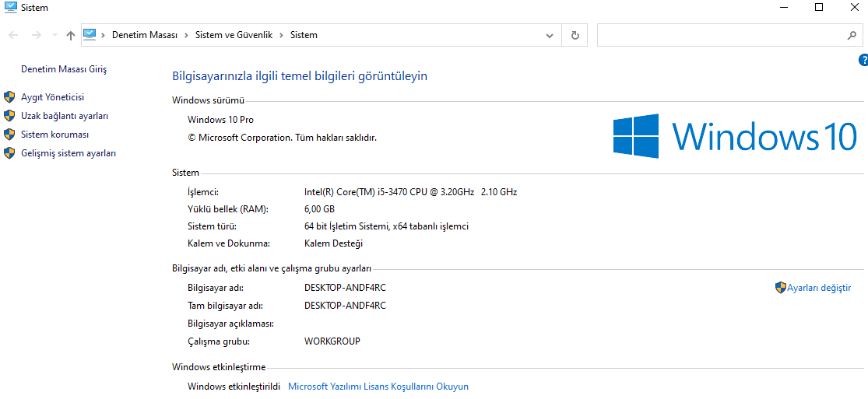
Task: Click the search magnifier icon
Action: (852, 35)
